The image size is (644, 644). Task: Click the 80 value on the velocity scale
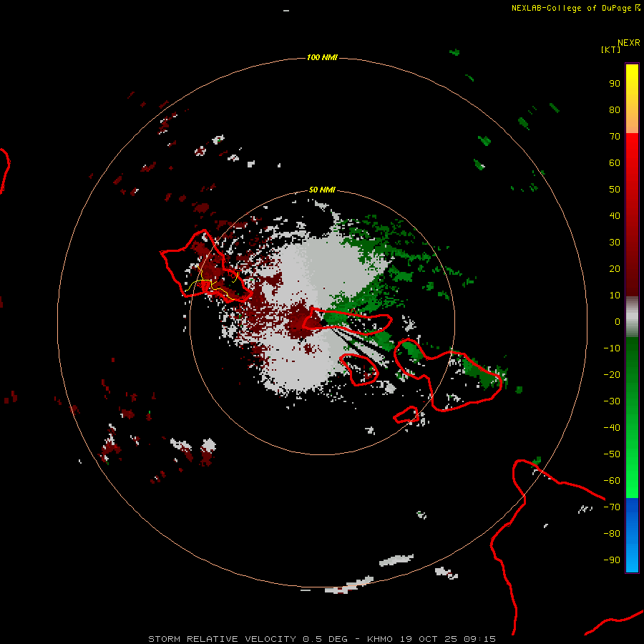click(x=615, y=110)
